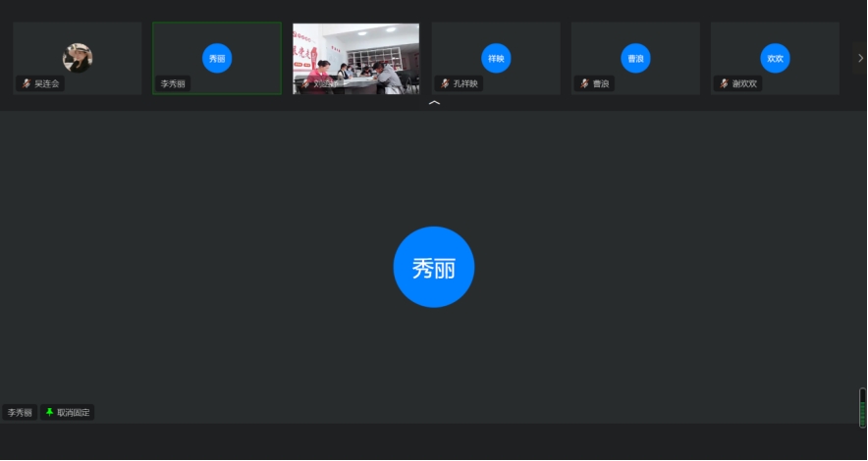Click the small blue 秀丽 avatar
Screen dimensions: 868x461
(217, 58)
